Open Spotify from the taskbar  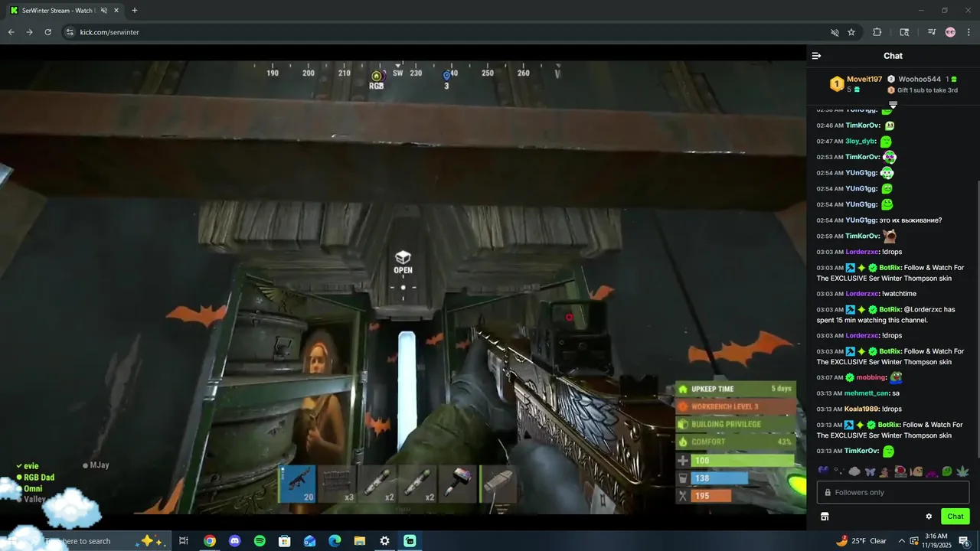point(260,541)
